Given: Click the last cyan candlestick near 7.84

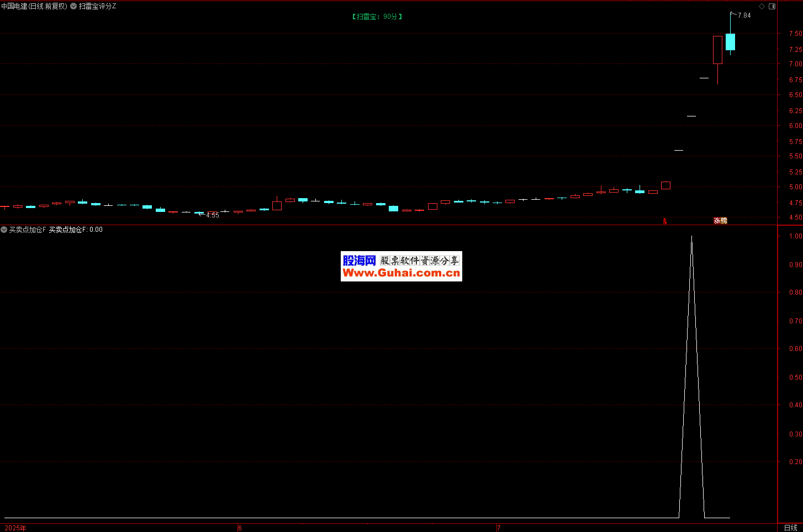Looking at the screenshot, I should 730,42.
